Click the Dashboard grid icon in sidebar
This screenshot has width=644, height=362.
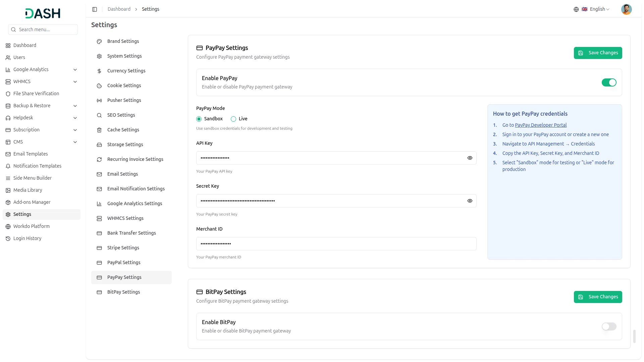[8, 46]
